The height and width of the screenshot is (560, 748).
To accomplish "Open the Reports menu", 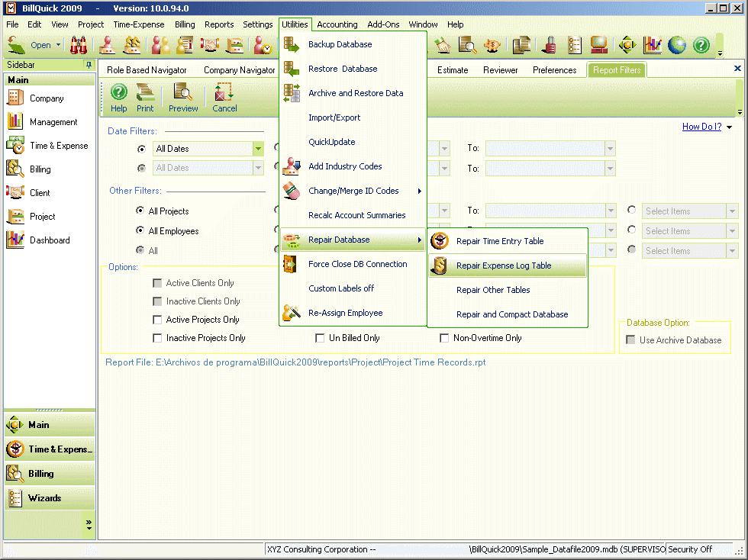I will coord(219,24).
